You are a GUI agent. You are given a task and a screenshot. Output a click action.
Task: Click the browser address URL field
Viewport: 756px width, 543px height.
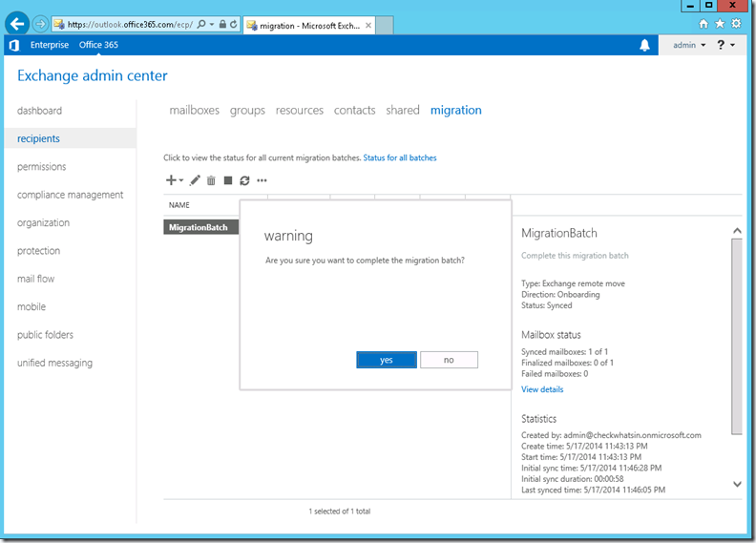tap(130, 24)
